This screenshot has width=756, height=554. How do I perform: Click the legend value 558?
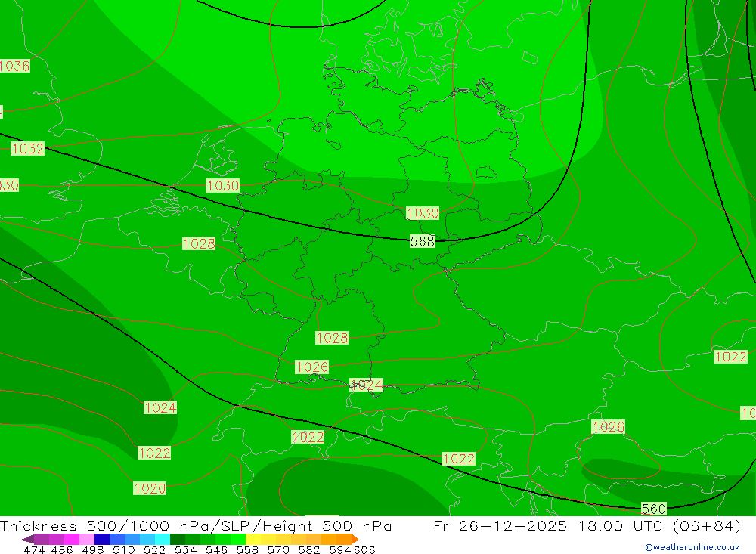(x=247, y=550)
